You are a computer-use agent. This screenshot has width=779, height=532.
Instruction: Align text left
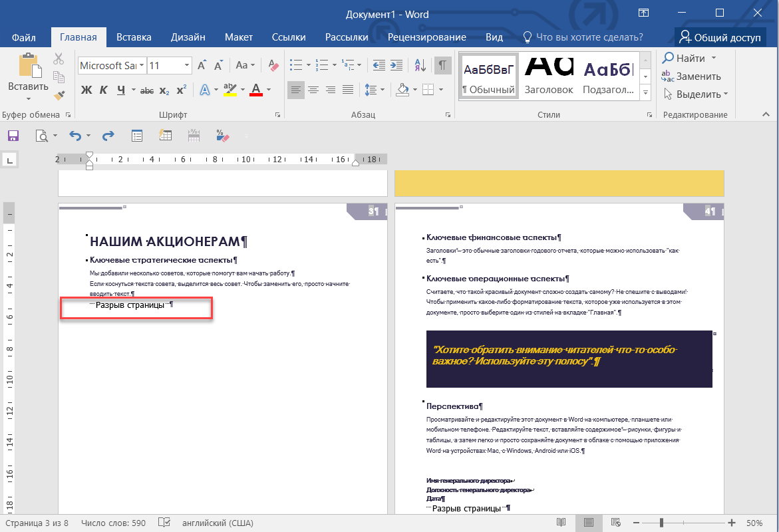[x=295, y=90]
